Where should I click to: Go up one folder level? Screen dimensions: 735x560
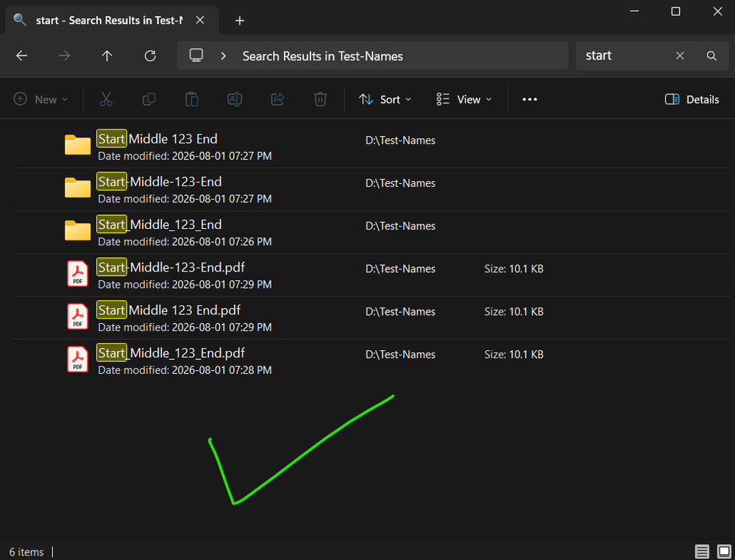(x=107, y=56)
